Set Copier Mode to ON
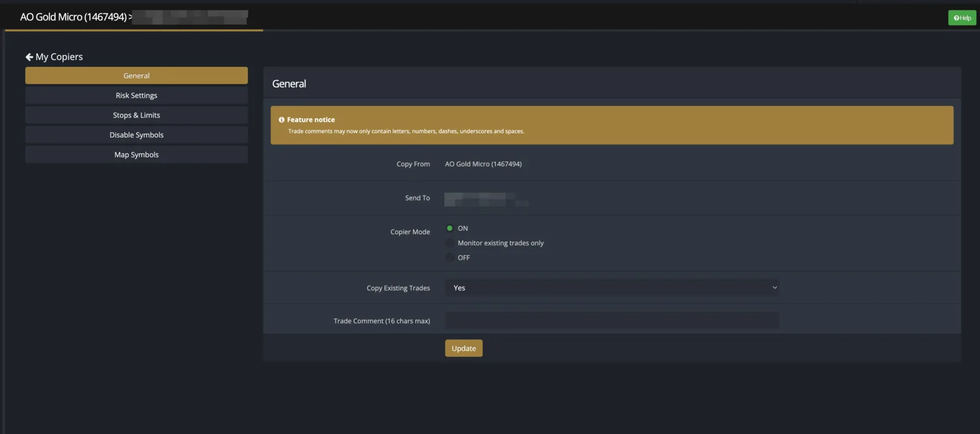This screenshot has height=434, width=980. [x=450, y=228]
